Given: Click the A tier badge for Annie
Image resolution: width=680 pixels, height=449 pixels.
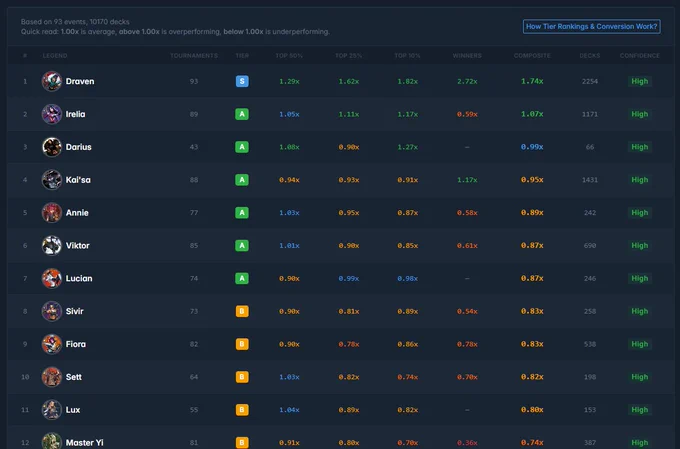Looking at the screenshot, I should [x=242, y=213].
